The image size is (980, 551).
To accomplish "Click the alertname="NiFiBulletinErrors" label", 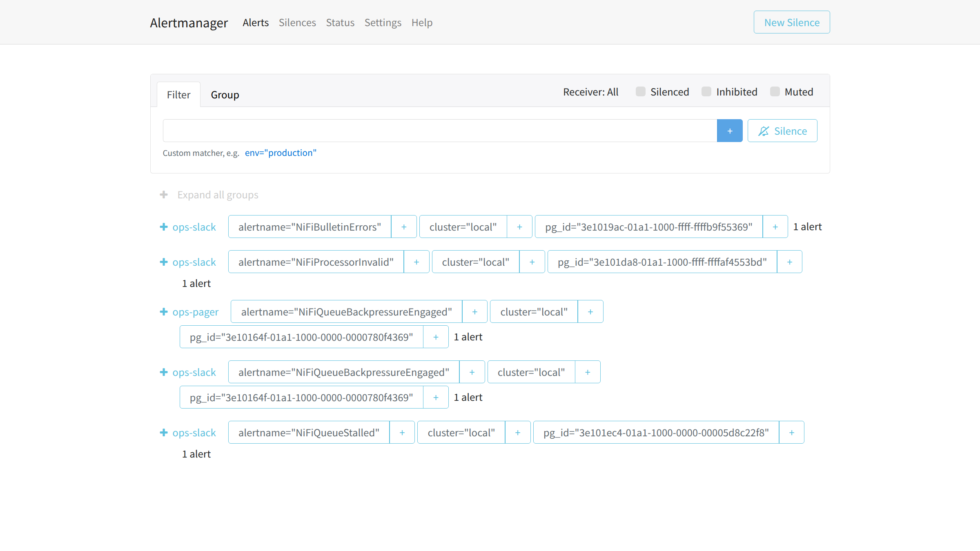I will coord(310,227).
